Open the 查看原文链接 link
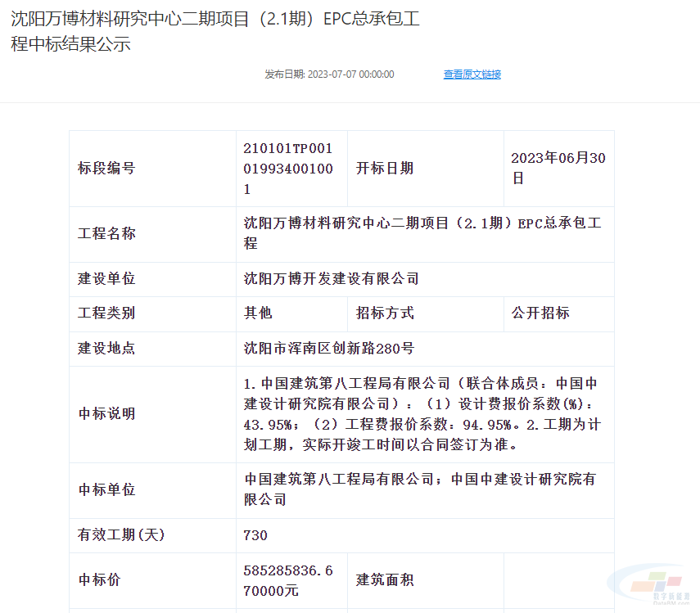This screenshot has width=700, height=613. pyautogui.click(x=472, y=74)
